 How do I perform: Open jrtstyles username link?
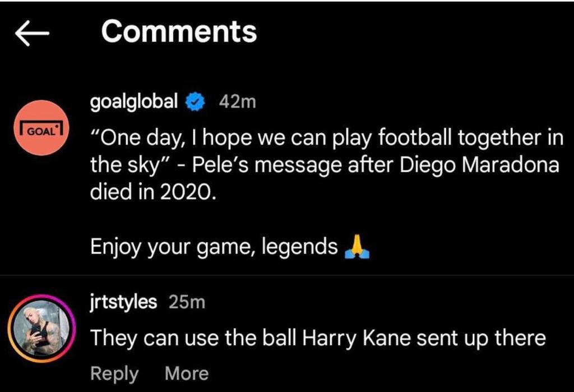pyautogui.click(x=123, y=303)
